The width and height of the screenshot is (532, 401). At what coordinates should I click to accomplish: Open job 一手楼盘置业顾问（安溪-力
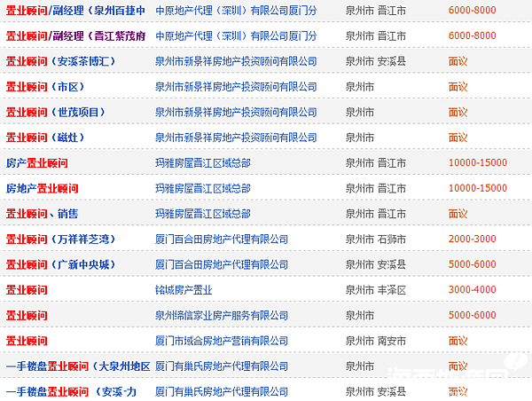click(71, 392)
